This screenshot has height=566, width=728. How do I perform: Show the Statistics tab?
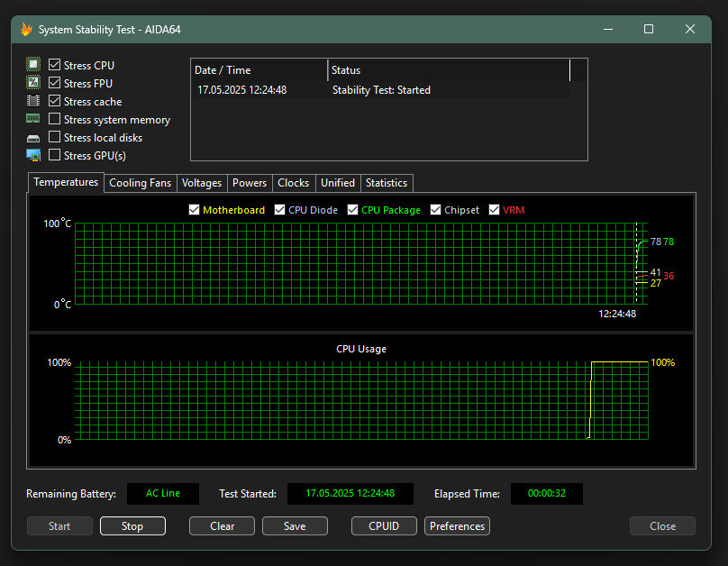click(387, 183)
